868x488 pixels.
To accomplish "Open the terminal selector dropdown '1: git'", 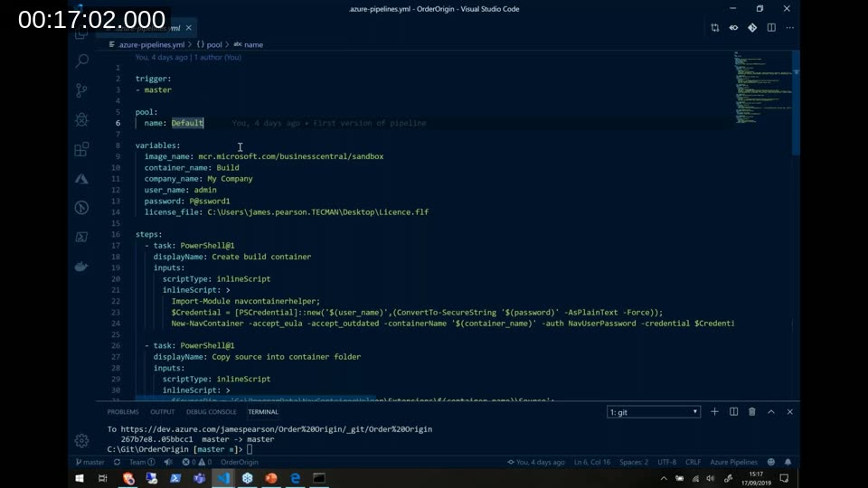I will pos(654,412).
